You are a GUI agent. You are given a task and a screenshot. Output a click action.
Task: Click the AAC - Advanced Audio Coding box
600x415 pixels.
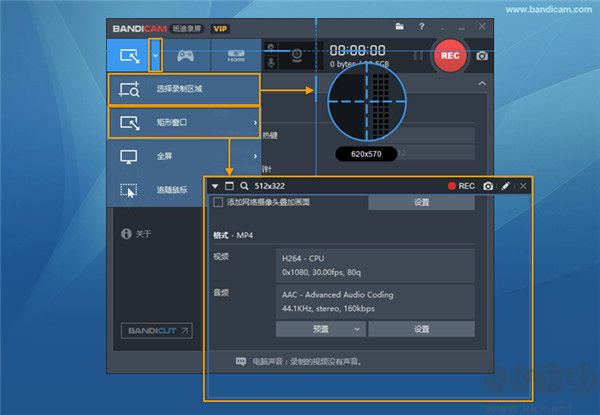(x=375, y=302)
